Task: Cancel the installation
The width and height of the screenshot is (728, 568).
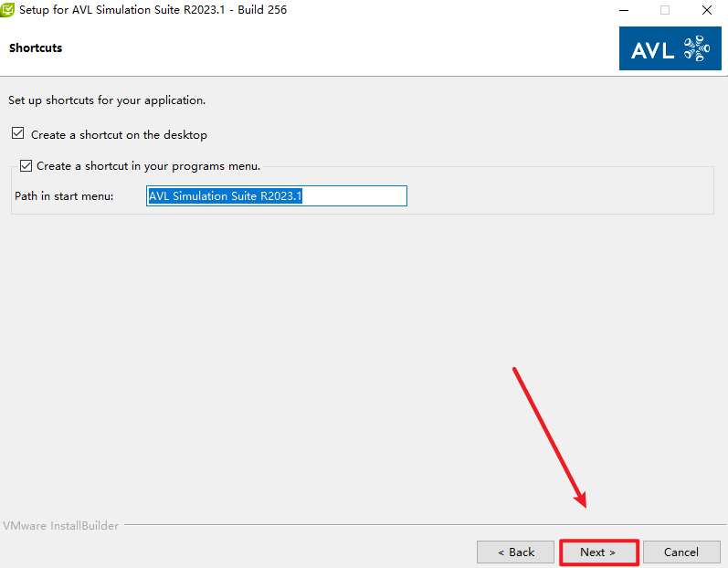Action: (x=681, y=552)
